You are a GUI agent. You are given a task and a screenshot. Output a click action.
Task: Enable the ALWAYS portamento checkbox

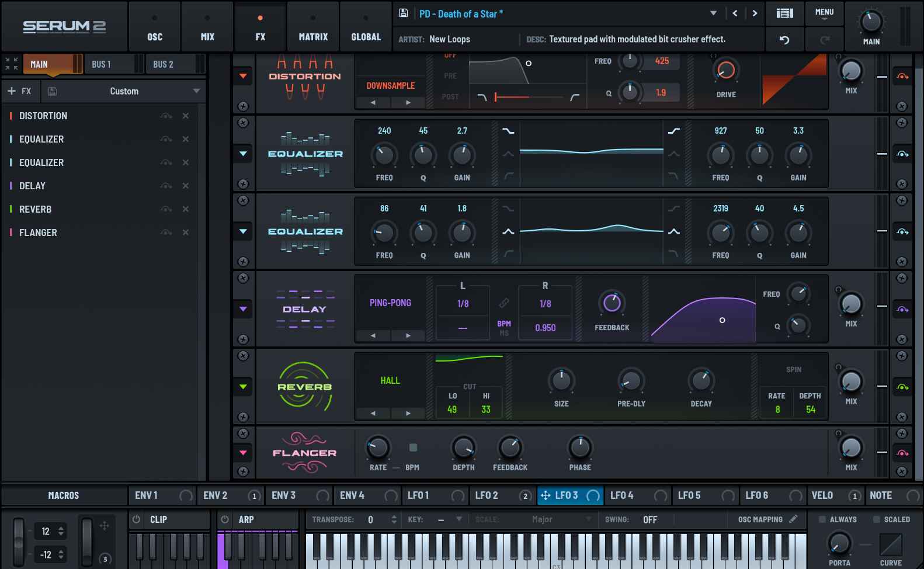822,519
